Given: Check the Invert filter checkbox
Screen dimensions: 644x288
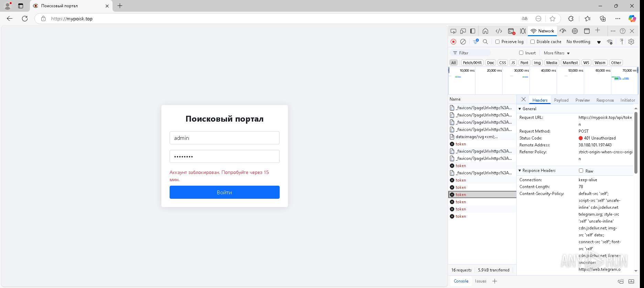Looking at the screenshot, I should (521, 53).
